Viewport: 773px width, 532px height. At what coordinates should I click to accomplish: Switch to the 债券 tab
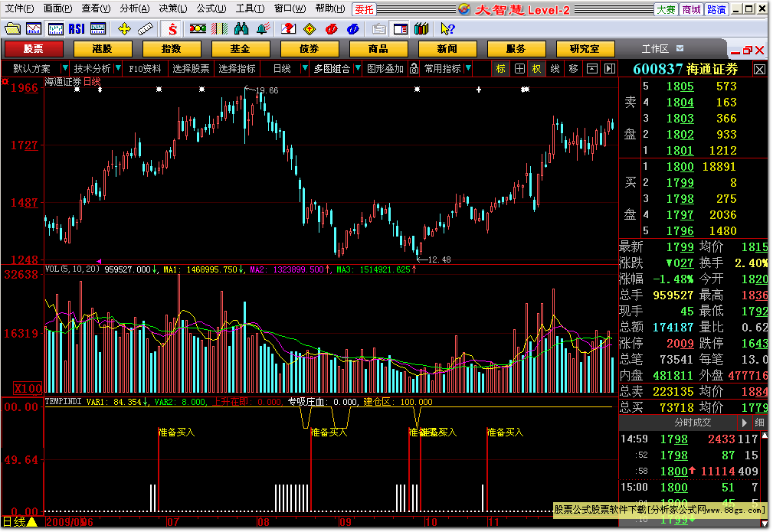click(310, 49)
